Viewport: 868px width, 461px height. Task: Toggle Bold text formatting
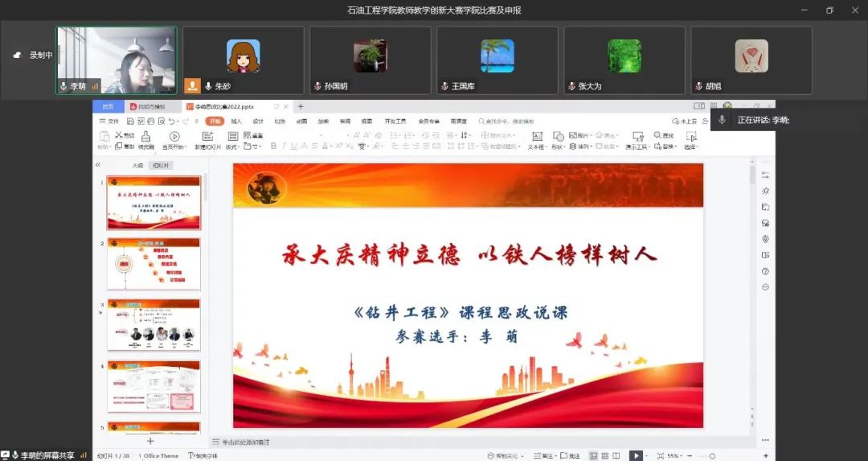(x=273, y=146)
